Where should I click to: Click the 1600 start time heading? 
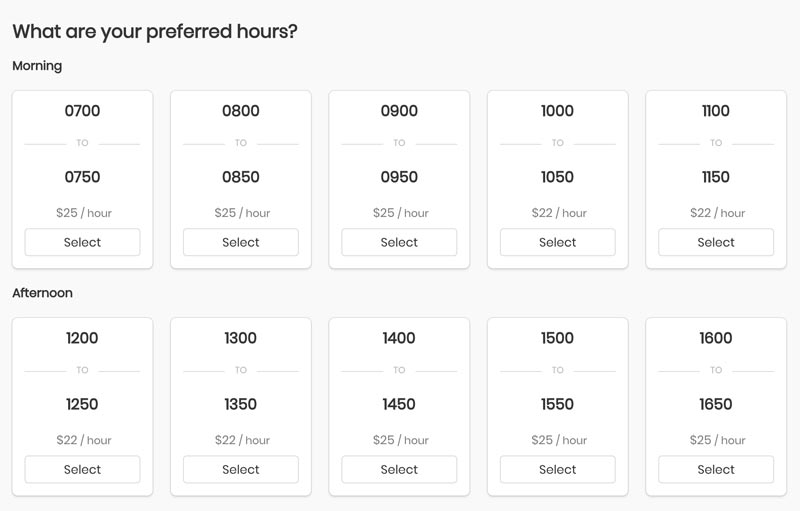click(x=716, y=338)
